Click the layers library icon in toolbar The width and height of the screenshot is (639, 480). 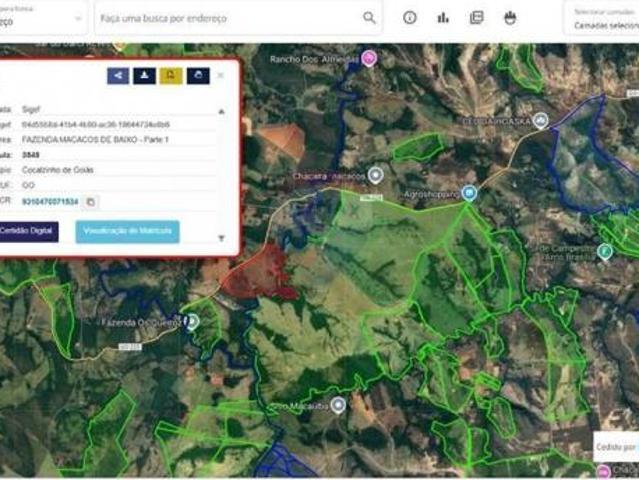tap(476, 18)
